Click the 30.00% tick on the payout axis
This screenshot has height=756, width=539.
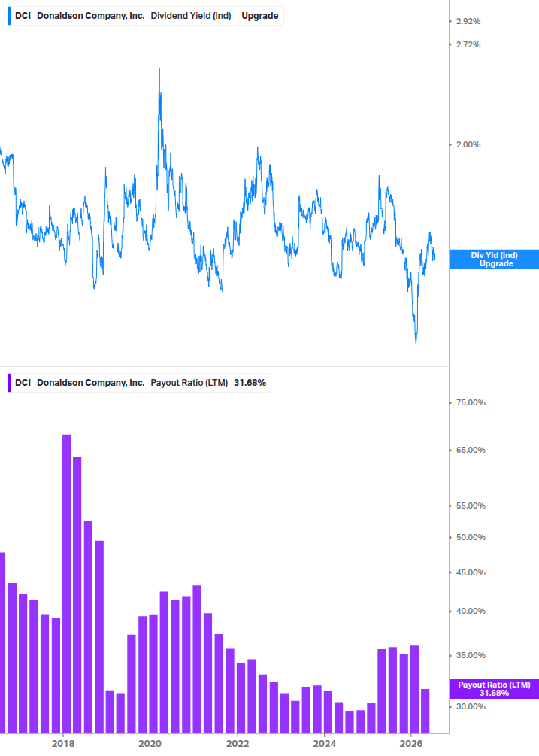pos(471,707)
